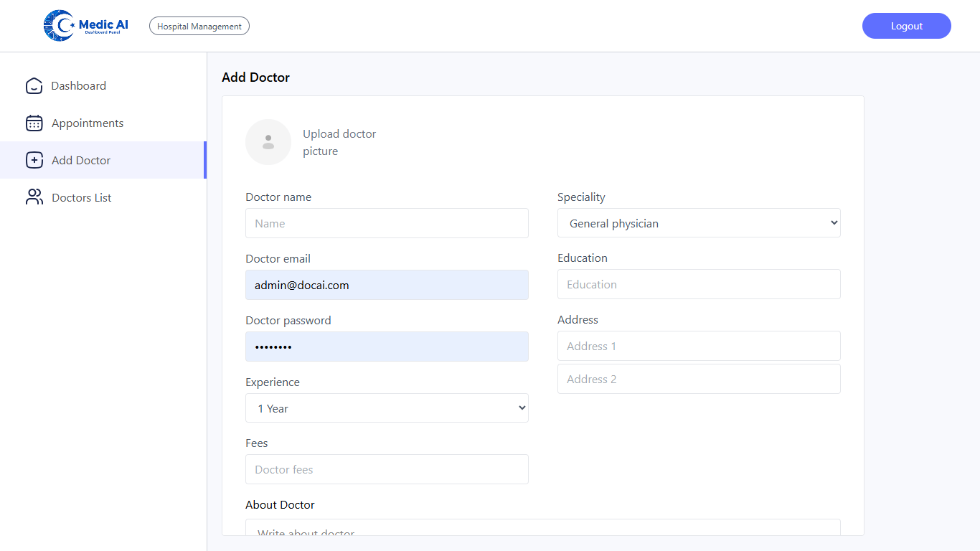This screenshot has width=980, height=551.
Task: Click the Medic AI logo
Action: [86, 26]
